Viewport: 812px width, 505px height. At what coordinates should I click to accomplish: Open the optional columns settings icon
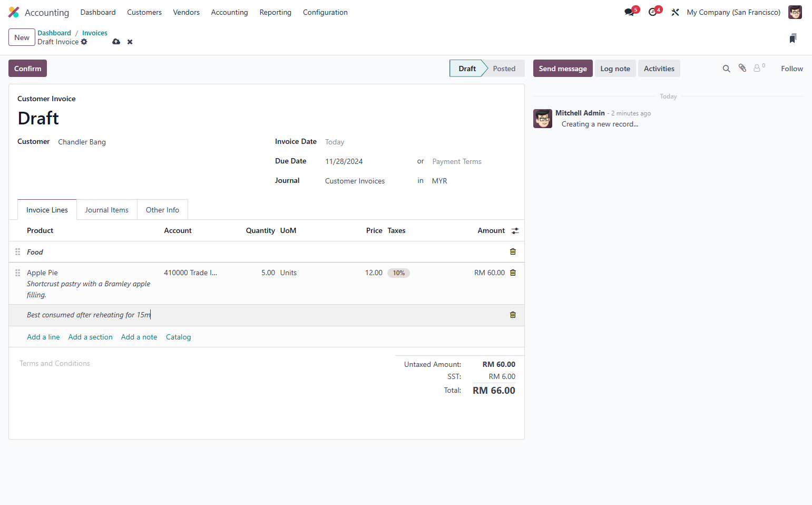click(515, 231)
